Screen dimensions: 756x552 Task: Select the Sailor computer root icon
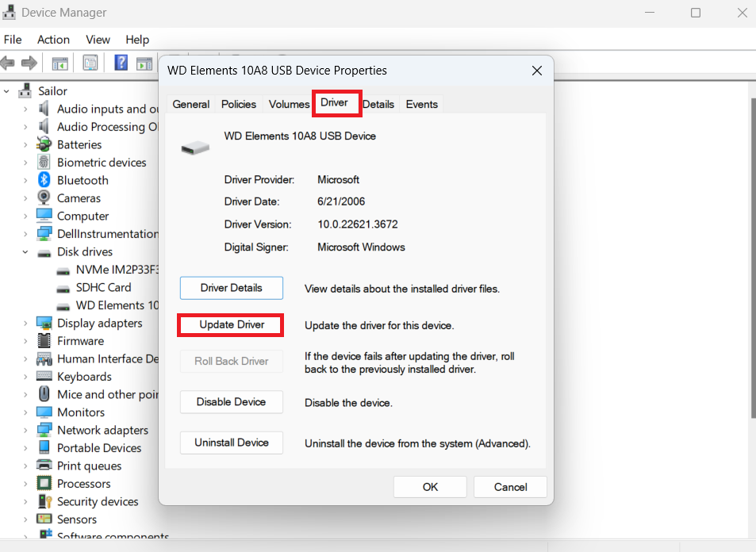(x=25, y=90)
